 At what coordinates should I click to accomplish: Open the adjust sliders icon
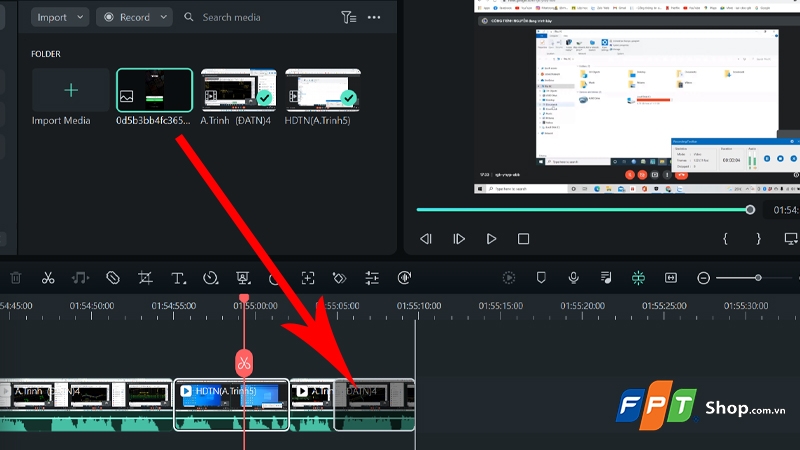click(372, 278)
